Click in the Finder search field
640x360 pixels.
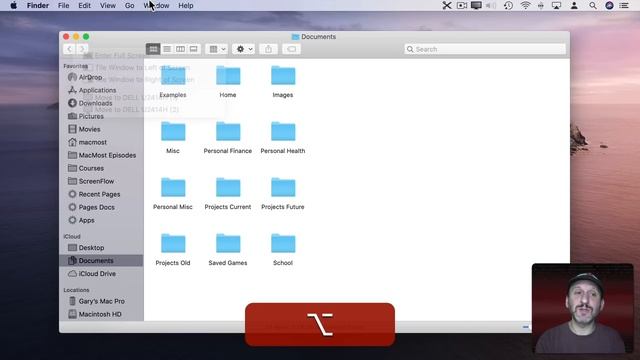(485, 49)
